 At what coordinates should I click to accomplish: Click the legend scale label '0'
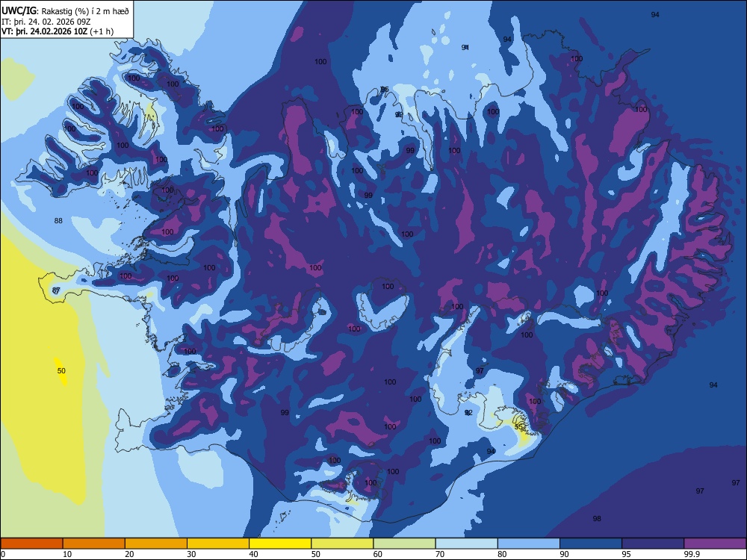click(3, 554)
